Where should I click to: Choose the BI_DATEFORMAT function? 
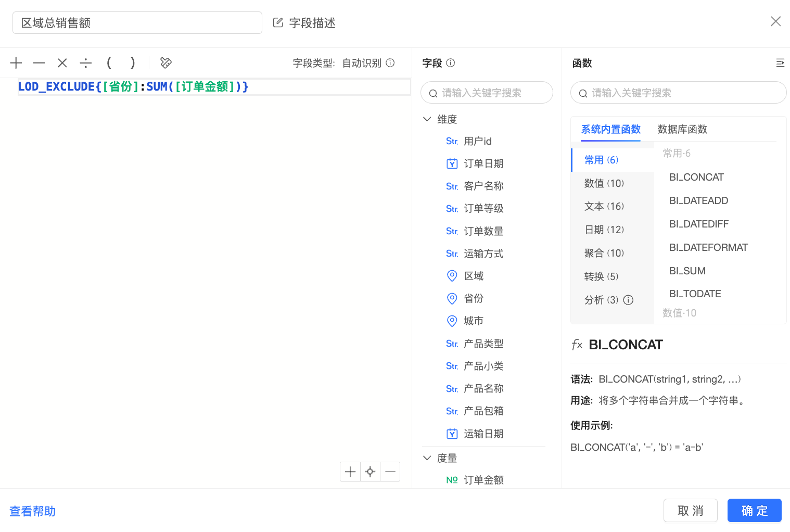708,247
